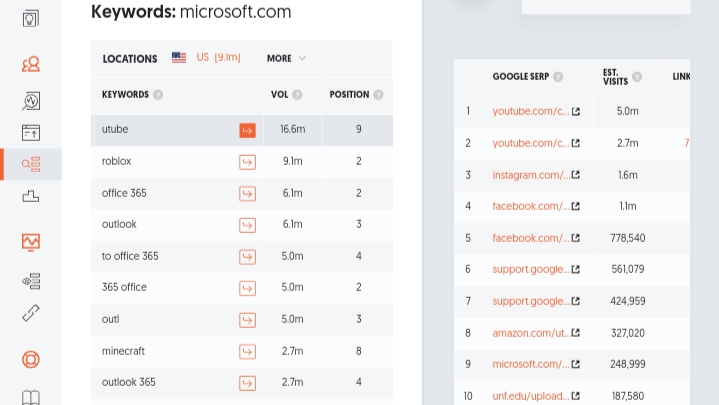Open the book icon in the sidebar

(31, 397)
